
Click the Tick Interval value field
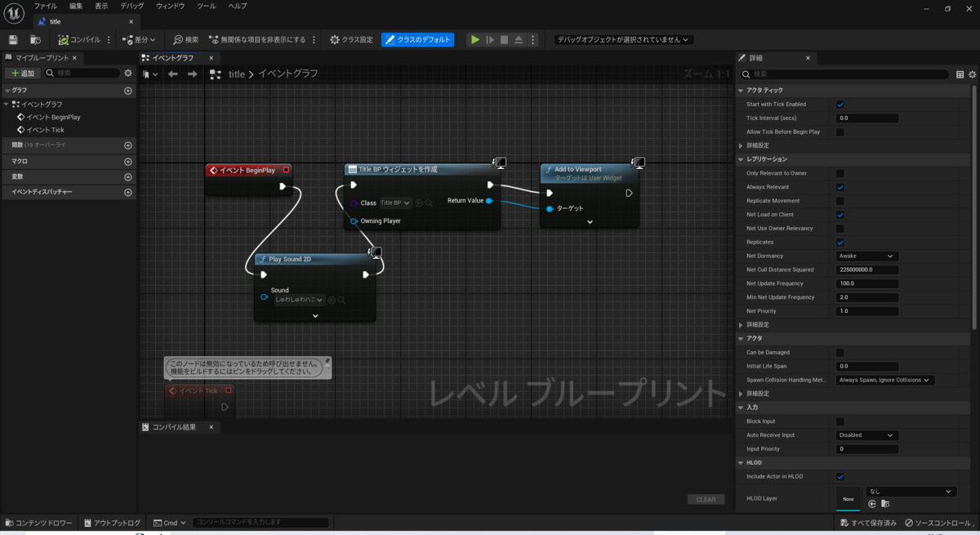pyautogui.click(x=866, y=118)
